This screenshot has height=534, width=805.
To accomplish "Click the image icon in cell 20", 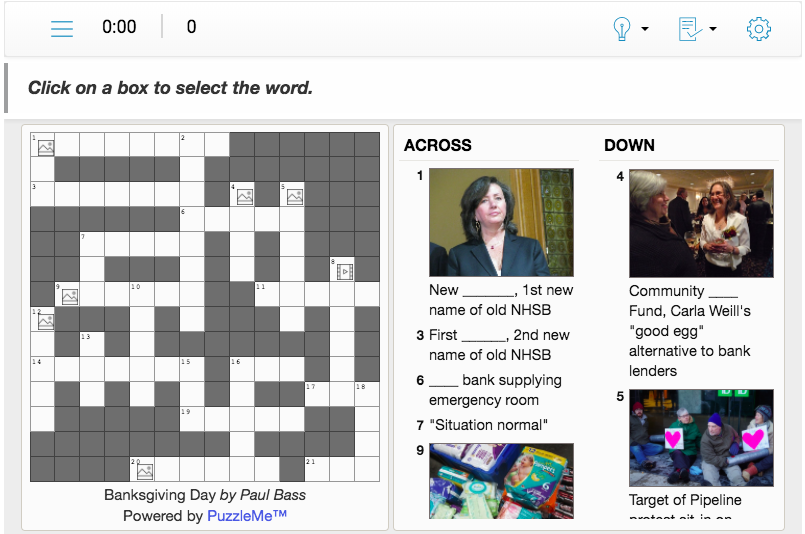I will 145,471.
